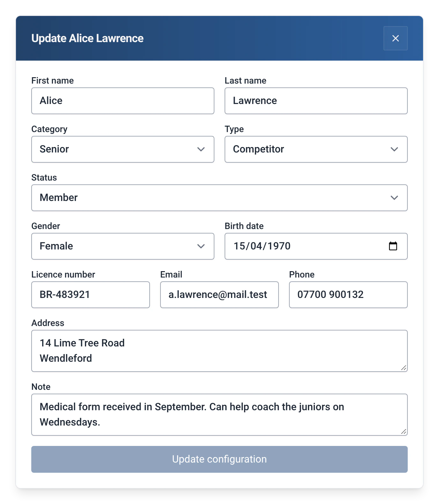The image size is (439, 504).
Task: Open the Type dropdown showing Competitor
Action: pyautogui.click(x=316, y=149)
